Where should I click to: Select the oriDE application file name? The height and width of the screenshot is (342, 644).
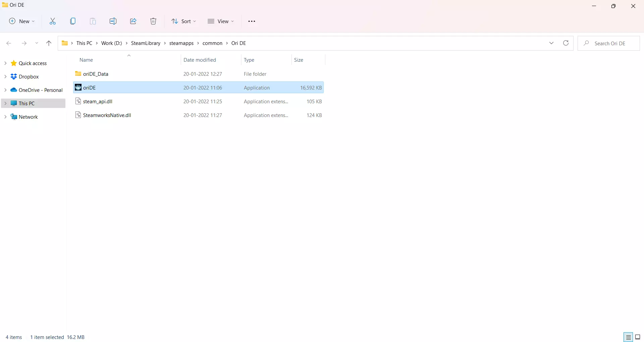tap(90, 88)
